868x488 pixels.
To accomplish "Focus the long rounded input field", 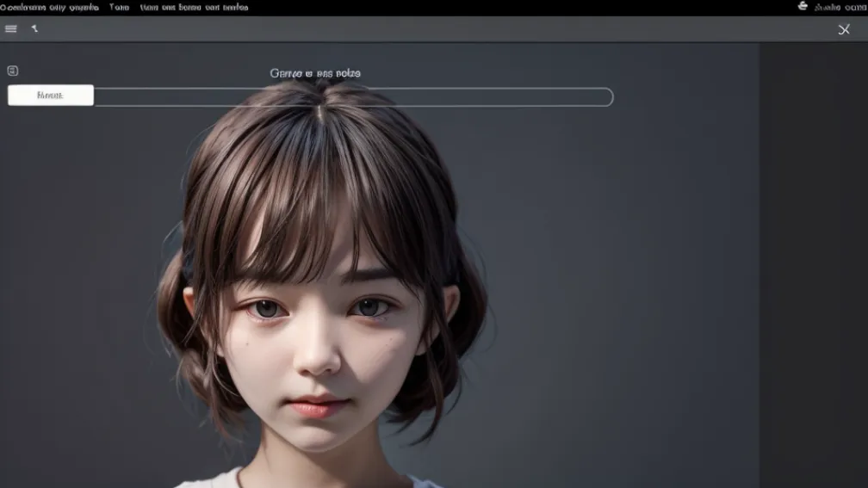I will (354, 97).
